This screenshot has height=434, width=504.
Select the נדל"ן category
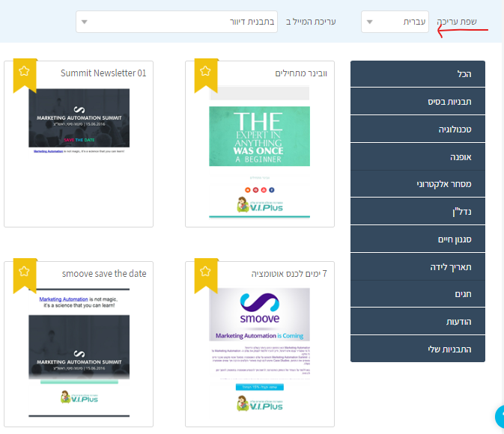417,212
